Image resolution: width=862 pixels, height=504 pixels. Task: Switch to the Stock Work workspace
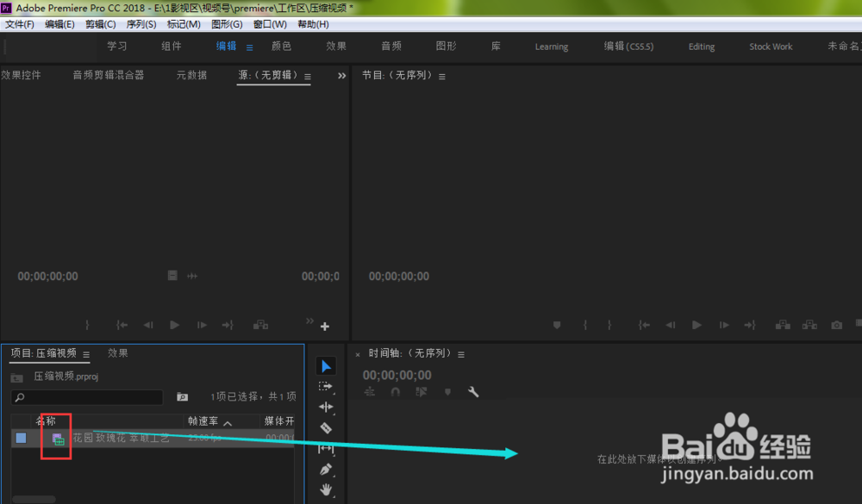click(771, 47)
